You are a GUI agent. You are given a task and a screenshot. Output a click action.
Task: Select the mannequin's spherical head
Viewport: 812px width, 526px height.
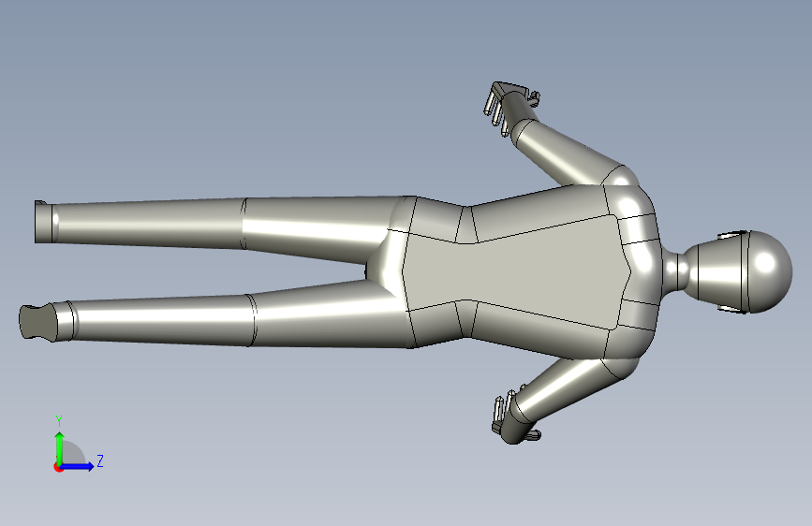pos(771,271)
